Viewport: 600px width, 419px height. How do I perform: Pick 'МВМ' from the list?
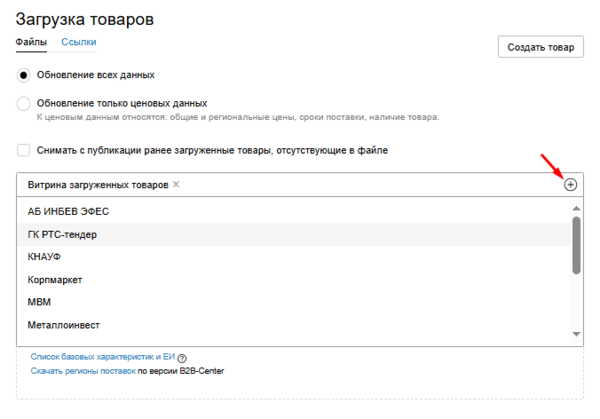[x=293, y=302]
